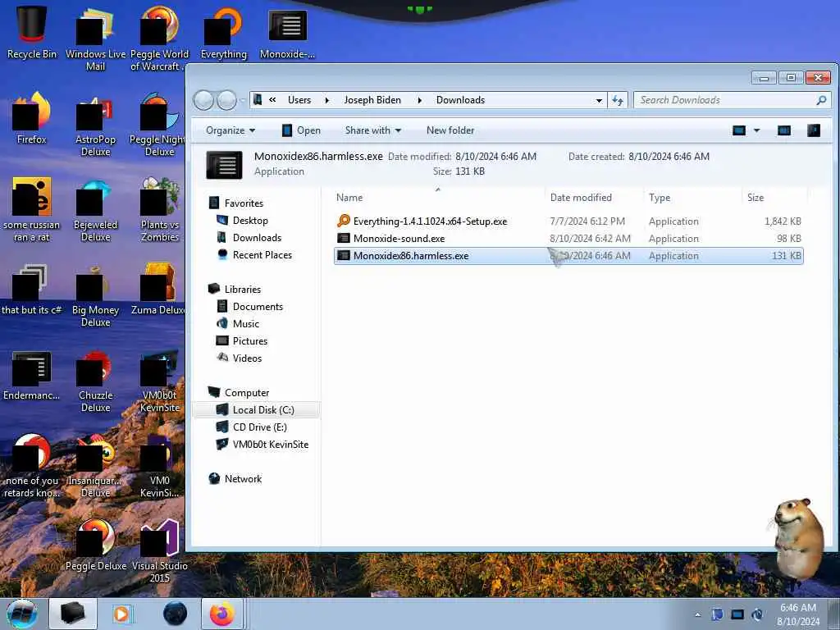Select Everything-1.4.1.1024.x64-Setup.exe file
This screenshot has width=840, height=630.
568,221
